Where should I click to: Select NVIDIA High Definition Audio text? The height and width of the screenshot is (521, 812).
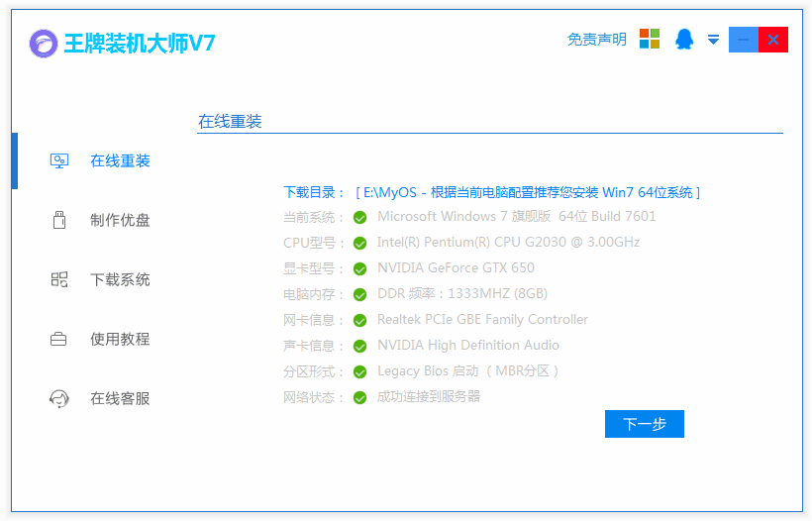(x=468, y=345)
